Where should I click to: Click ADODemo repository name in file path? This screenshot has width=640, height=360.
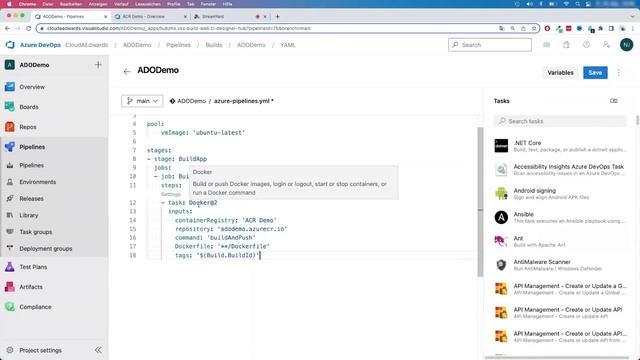pyautogui.click(x=191, y=101)
